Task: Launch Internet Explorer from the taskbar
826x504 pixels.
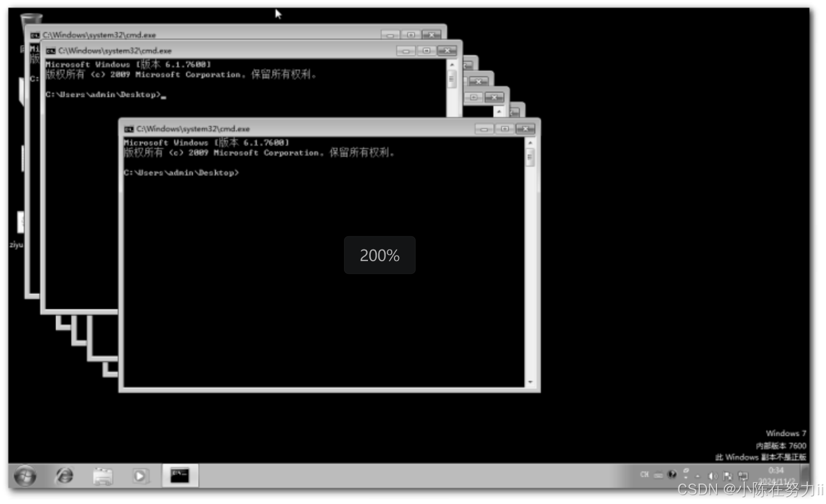Action: click(x=65, y=476)
